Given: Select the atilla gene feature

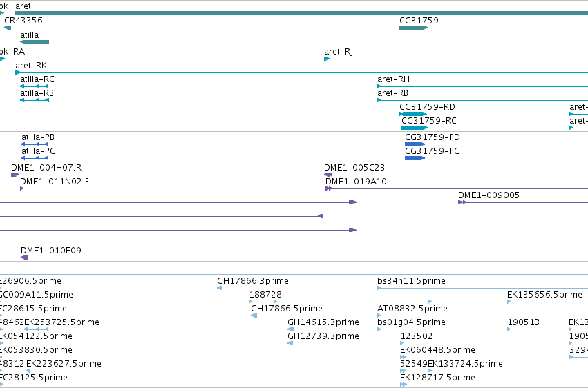Looking at the screenshot, I should [35, 42].
